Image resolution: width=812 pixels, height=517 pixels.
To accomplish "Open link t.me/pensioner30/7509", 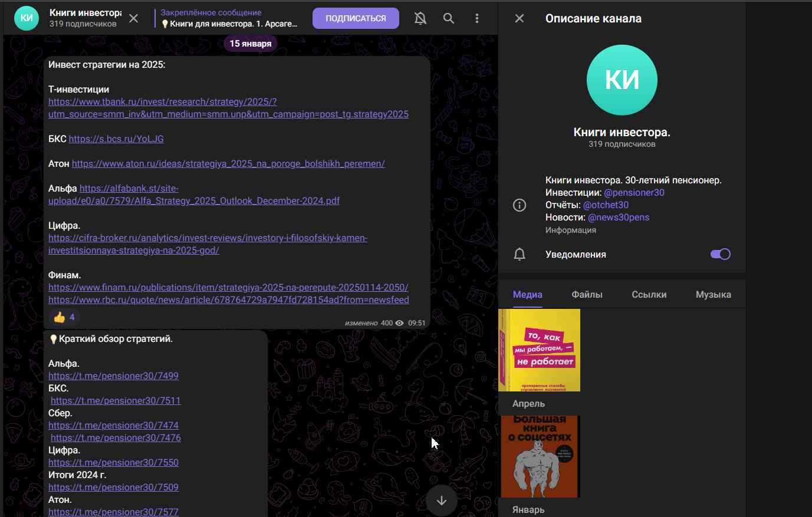I will (113, 488).
